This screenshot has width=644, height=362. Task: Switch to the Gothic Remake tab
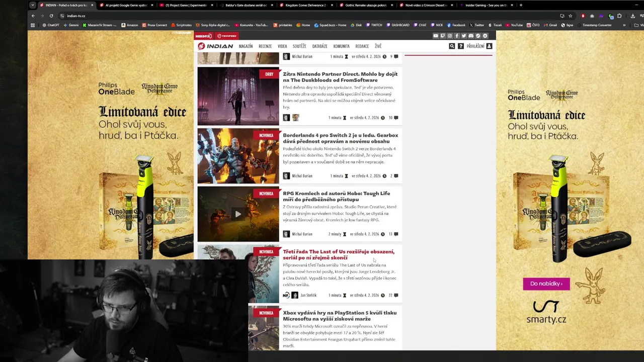tap(365, 5)
